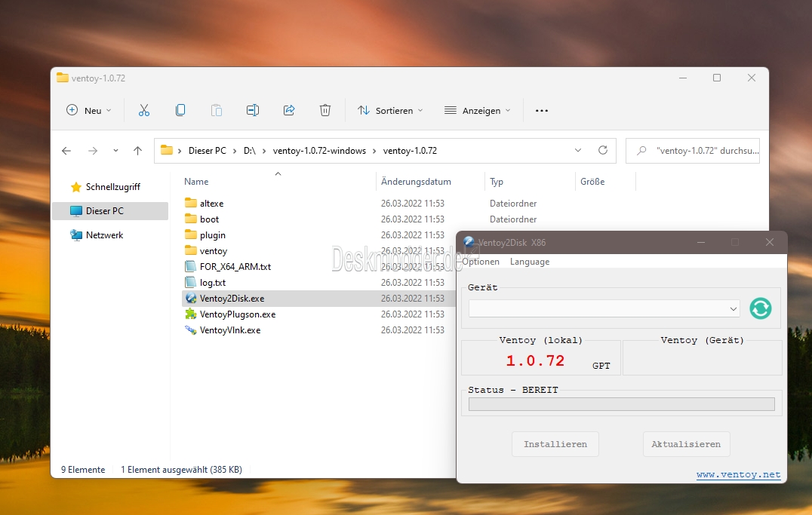The image size is (812, 515).
Task: Go back with the left arrow
Action: pyautogui.click(x=66, y=151)
